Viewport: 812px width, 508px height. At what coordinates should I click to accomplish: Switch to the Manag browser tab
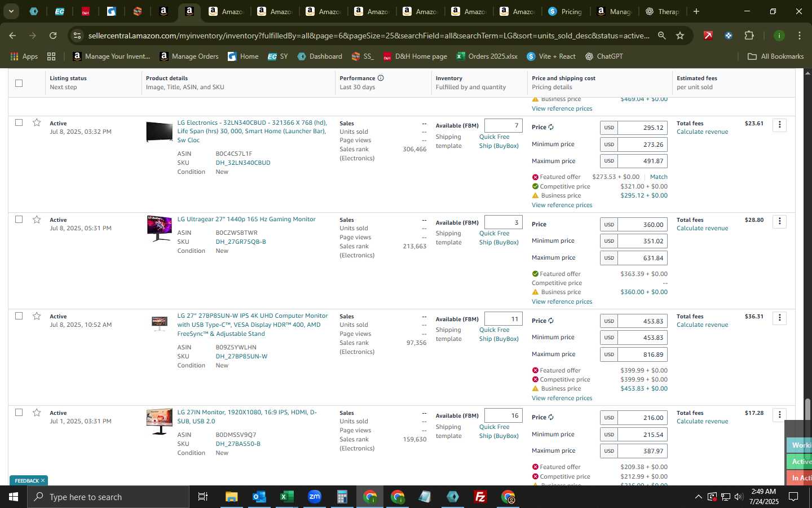click(x=614, y=11)
